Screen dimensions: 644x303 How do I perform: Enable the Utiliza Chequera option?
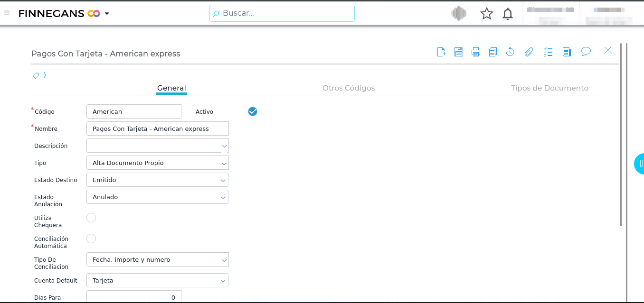click(91, 218)
